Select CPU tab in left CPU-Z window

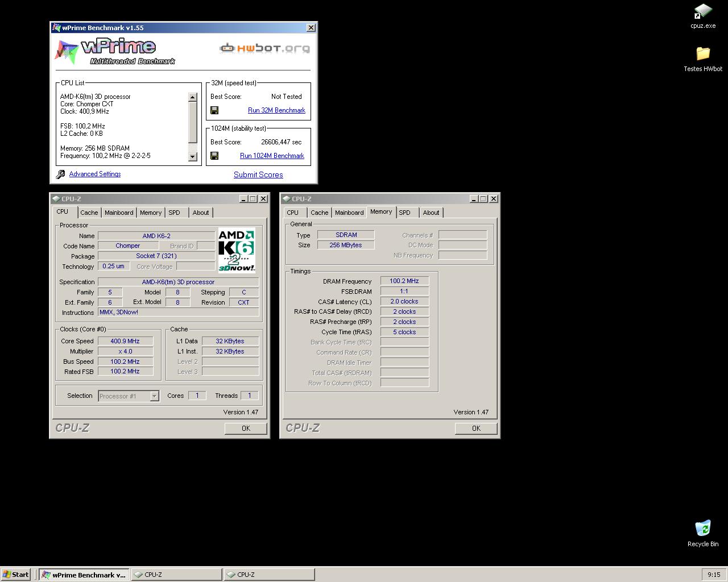[63, 212]
